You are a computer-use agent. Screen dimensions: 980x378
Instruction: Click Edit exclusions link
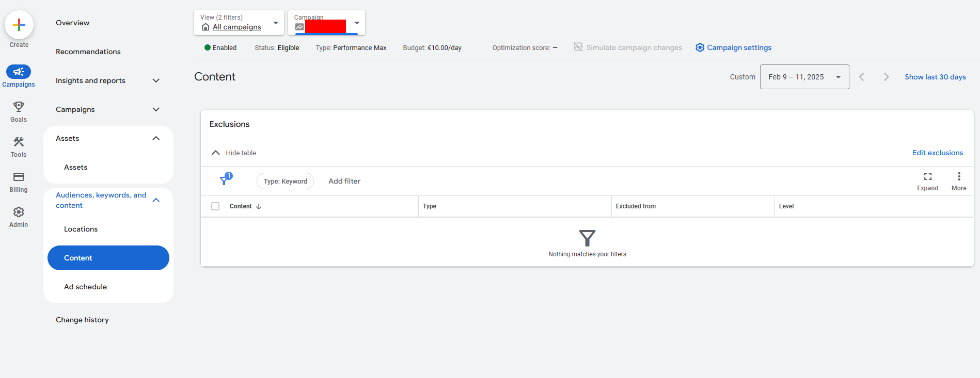pyautogui.click(x=938, y=153)
